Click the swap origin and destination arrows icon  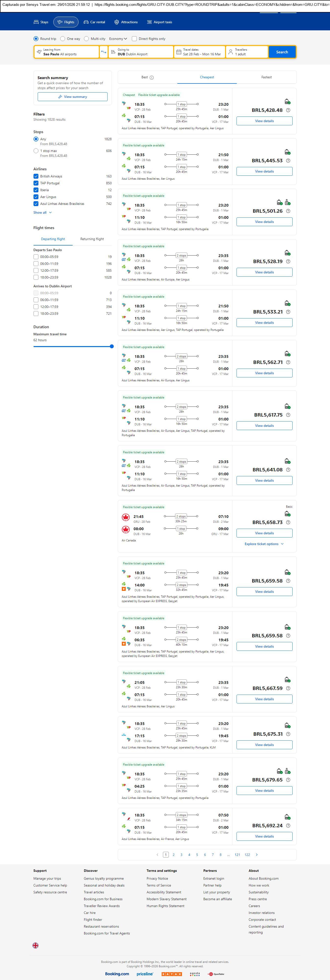(103, 52)
